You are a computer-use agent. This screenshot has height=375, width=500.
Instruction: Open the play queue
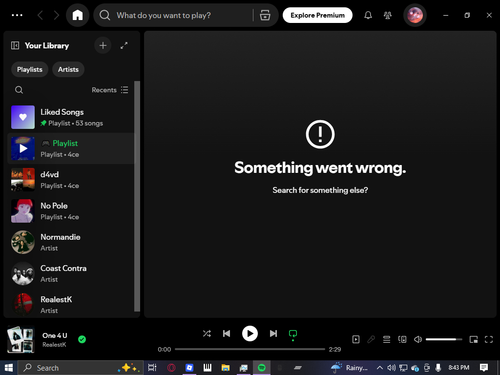(387, 339)
